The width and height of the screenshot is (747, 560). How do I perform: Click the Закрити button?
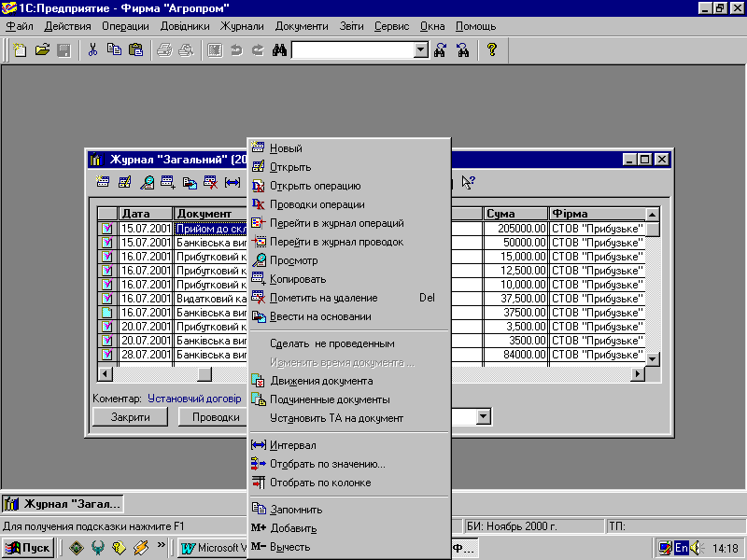pos(130,417)
